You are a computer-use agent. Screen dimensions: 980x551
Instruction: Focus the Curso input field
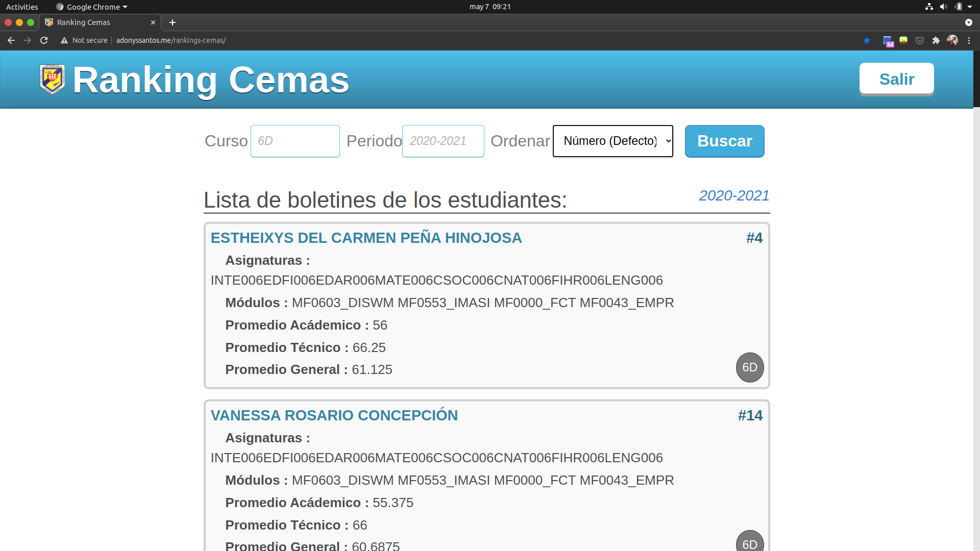pos(295,141)
